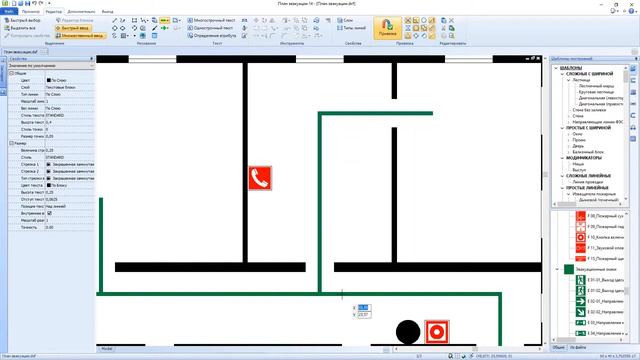Viewport: 640px width, 360px height.
Task: Select Круговая лестница tree item
Action: click(x=596, y=92)
